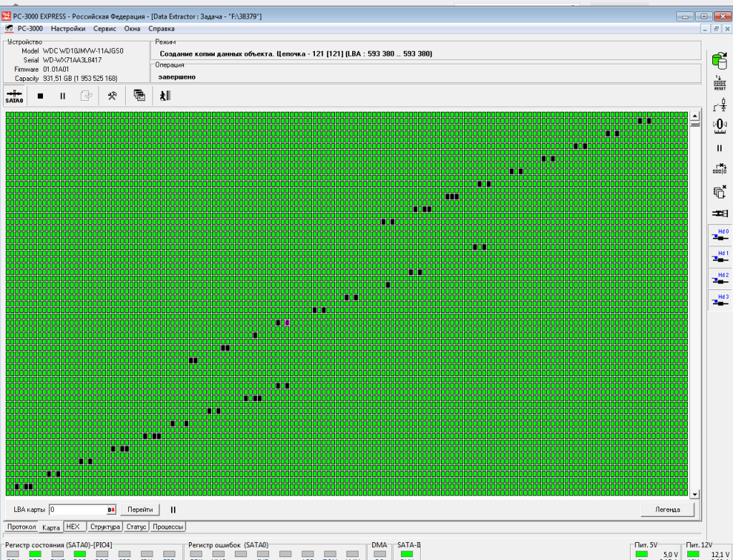Screen dimensions: 733x560
Task: Click the green disk copy icon in the sidebar
Action: 719,61
